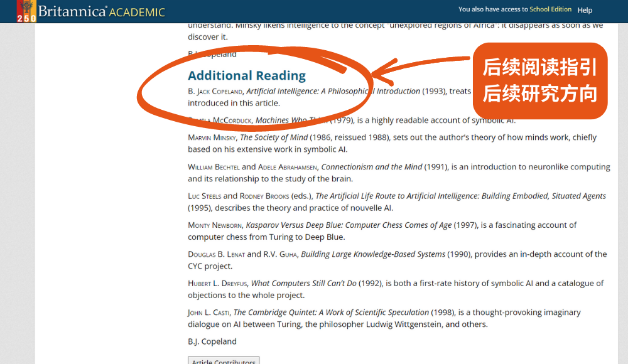Viewport: 628px width, 364px height.
Task: Click "B.J. Copeland" signature below the reading list
Action: (212, 341)
